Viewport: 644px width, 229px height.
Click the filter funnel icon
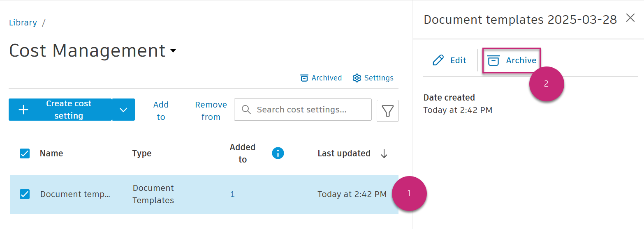[x=387, y=110]
